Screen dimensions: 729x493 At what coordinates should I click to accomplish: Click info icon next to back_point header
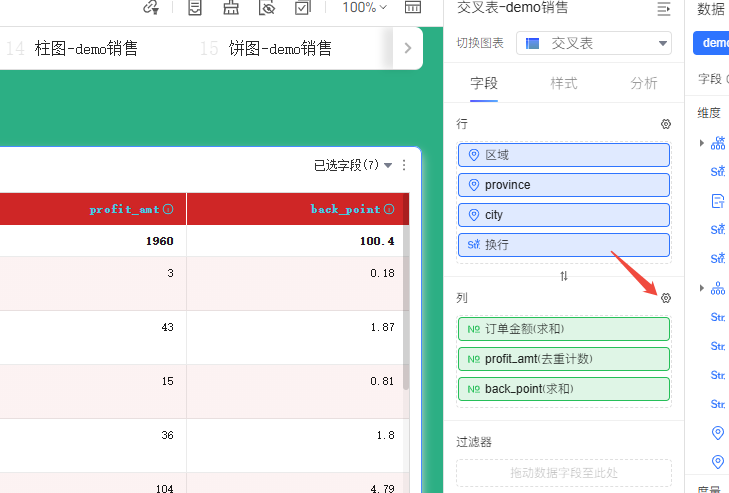[389, 209]
